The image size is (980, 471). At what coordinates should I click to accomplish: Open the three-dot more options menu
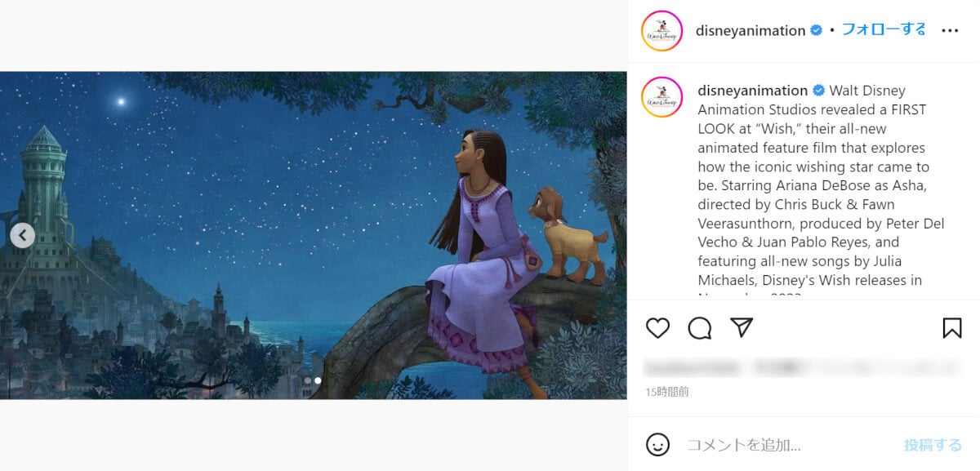coord(950,30)
